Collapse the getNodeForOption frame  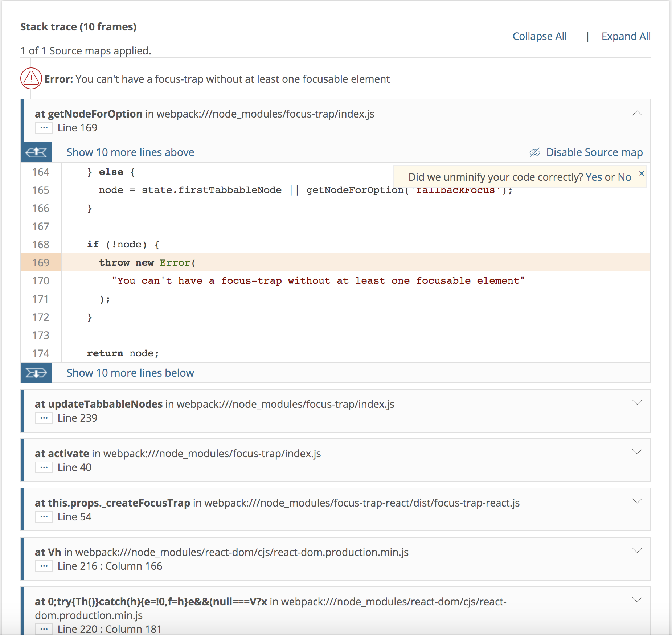click(x=637, y=114)
